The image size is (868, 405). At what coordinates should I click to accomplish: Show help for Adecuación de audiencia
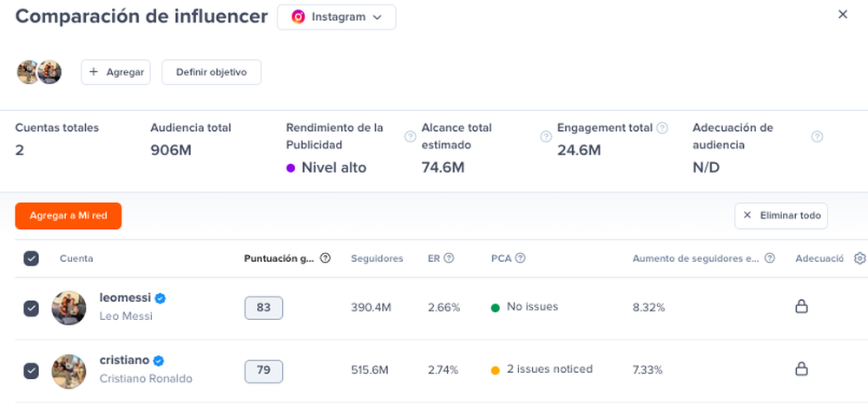[817, 137]
